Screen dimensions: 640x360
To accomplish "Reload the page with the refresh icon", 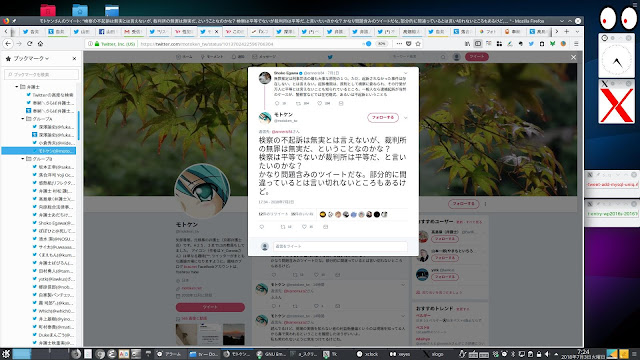I will click(29, 44).
